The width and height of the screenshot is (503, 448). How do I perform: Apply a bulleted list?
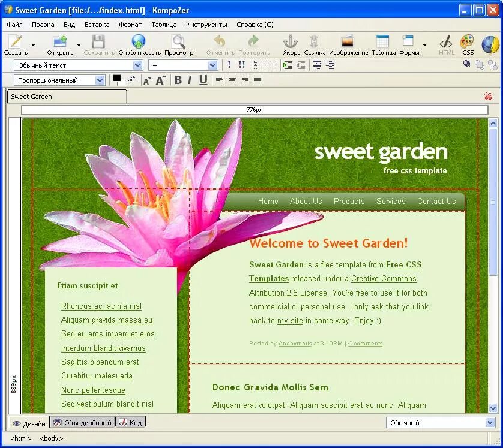[x=271, y=65]
